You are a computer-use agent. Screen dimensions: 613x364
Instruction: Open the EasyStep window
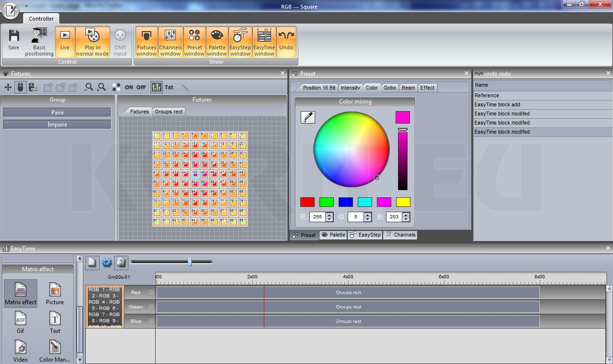(240, 42)
